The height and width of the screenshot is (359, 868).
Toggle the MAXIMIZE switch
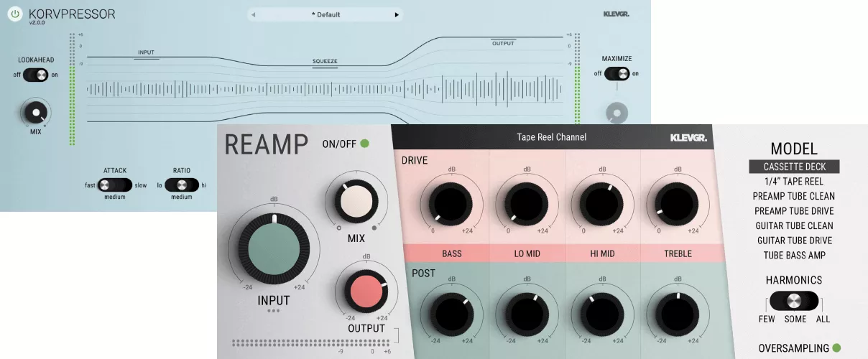point(617,73)
